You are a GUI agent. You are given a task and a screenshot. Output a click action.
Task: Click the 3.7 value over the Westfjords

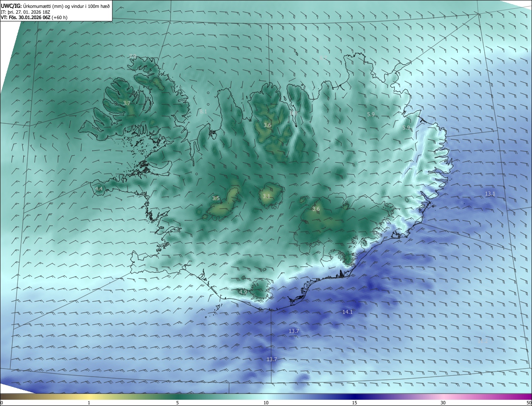(127, 103)
